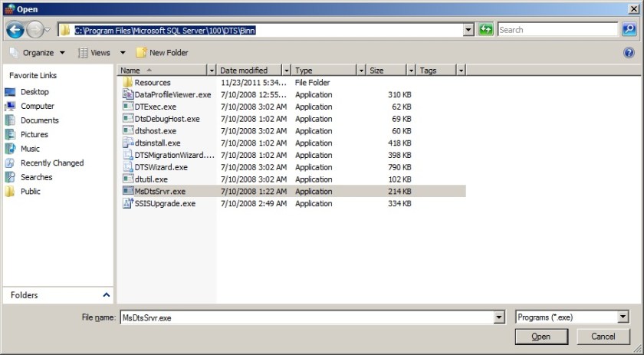Click the New Folder button

click(162, 53)
